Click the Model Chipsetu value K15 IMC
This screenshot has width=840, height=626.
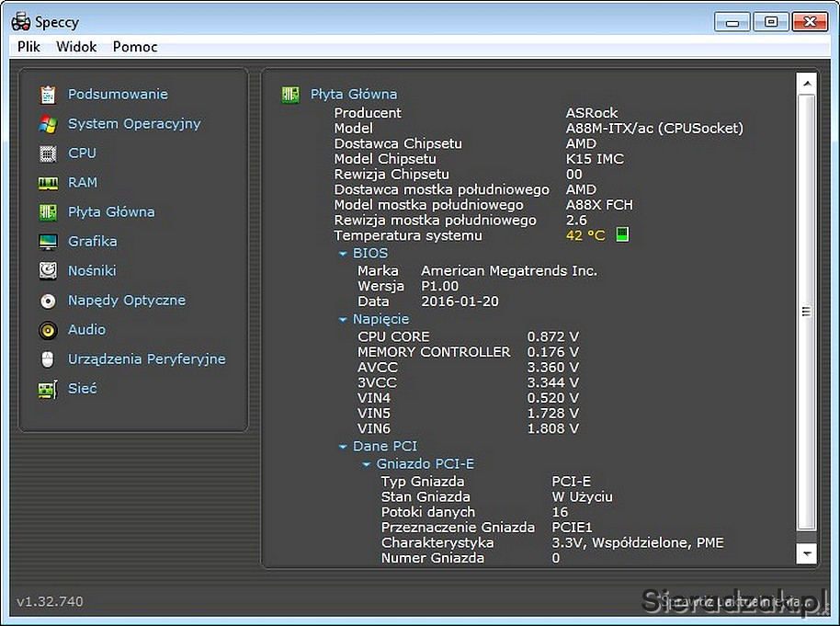coord(595,159)
